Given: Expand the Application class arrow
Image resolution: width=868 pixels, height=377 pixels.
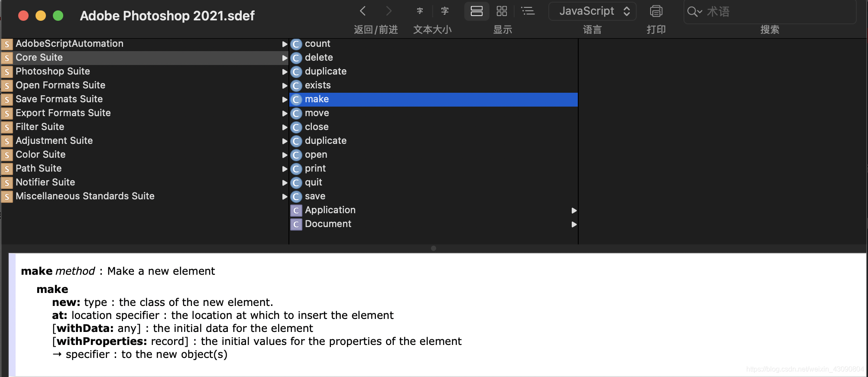Looking at the screenshot, I should coord(574,211).
